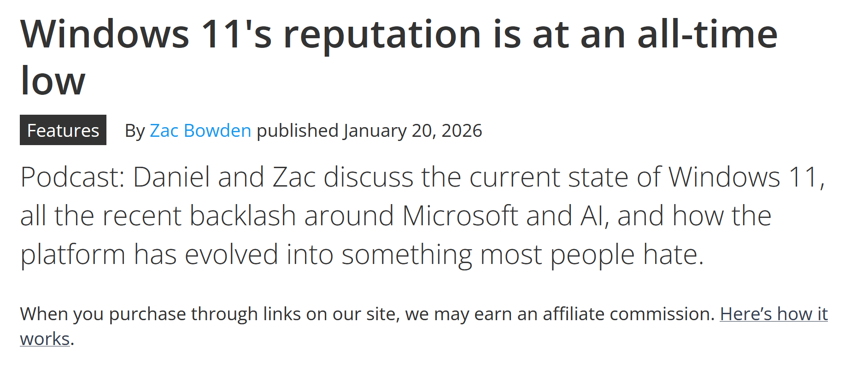Click "Windows 11's" in the headline
Image resolution: width=868 pixels, height=369 pixels.
coord(146,34)
